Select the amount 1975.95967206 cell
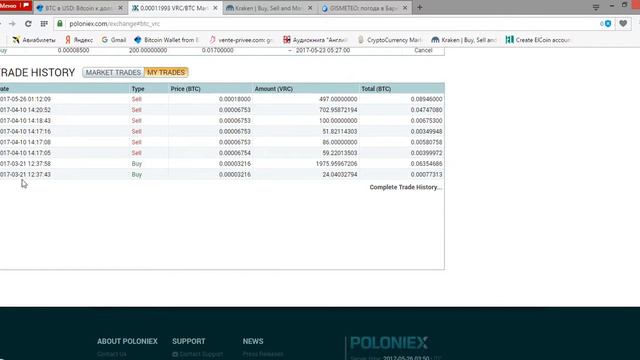The width and height of the screenshot is (640, 360). click(336, 164)
